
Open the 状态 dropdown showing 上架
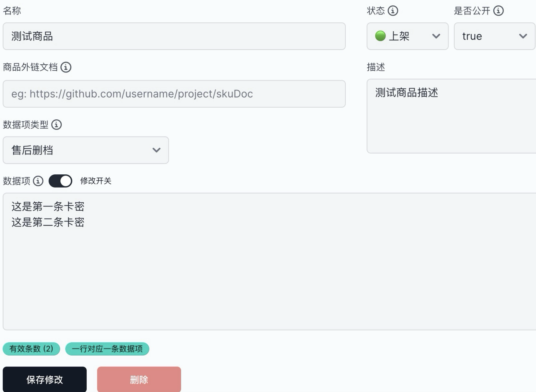tap(408, 36)
